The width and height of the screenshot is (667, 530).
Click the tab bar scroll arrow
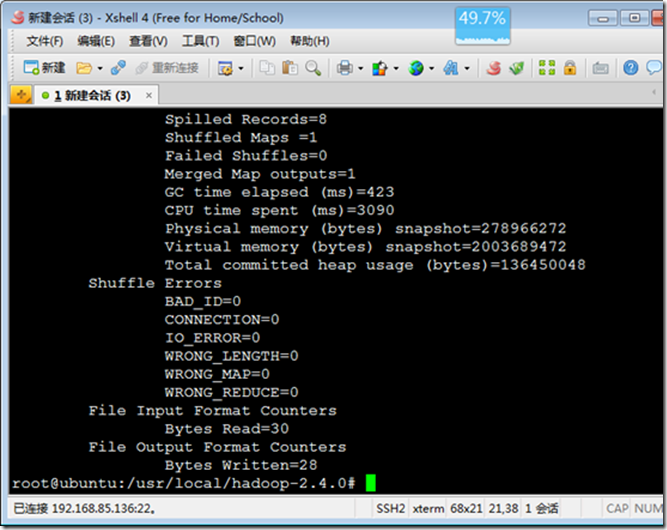tap(654, 92)
